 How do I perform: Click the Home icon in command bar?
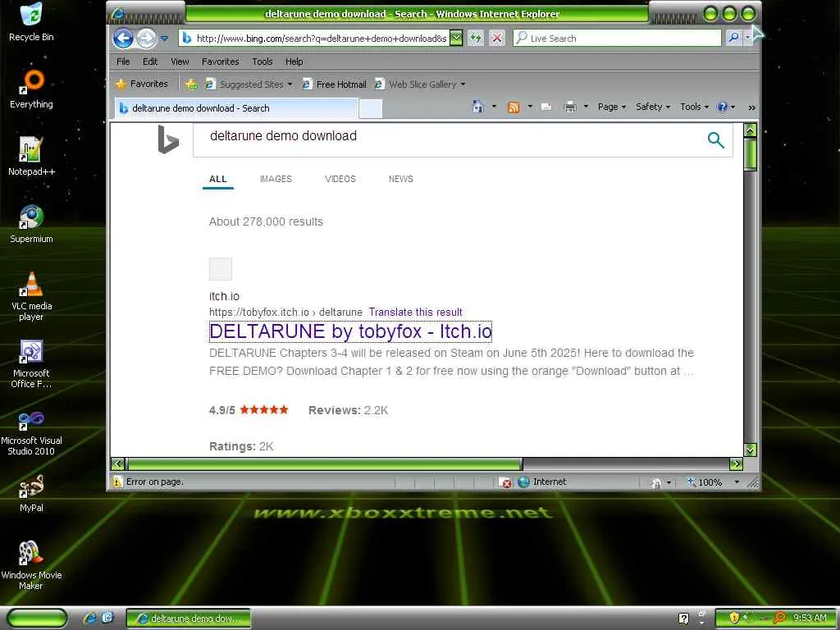coord(478,107)
